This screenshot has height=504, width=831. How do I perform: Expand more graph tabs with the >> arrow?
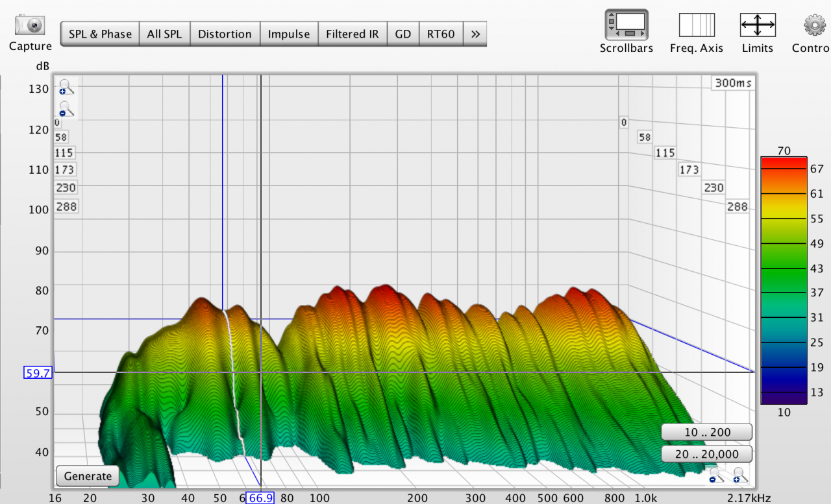[475, 34]
